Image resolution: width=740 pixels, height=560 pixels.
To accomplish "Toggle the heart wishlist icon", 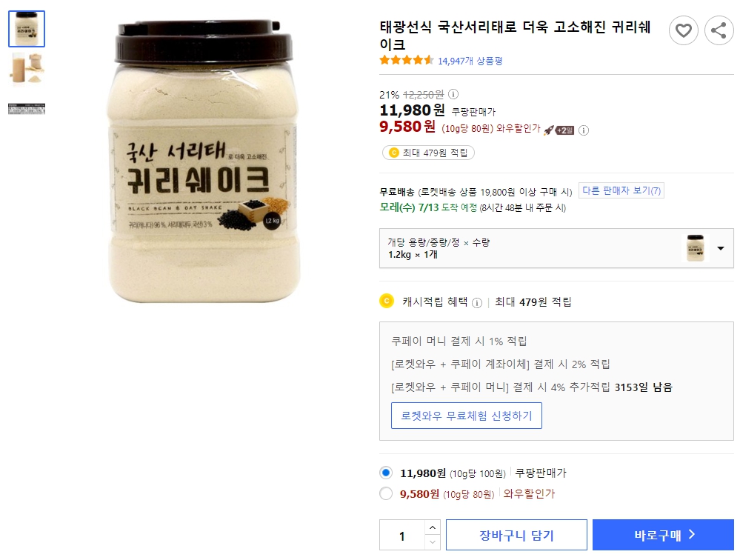I will click(683, 30).
